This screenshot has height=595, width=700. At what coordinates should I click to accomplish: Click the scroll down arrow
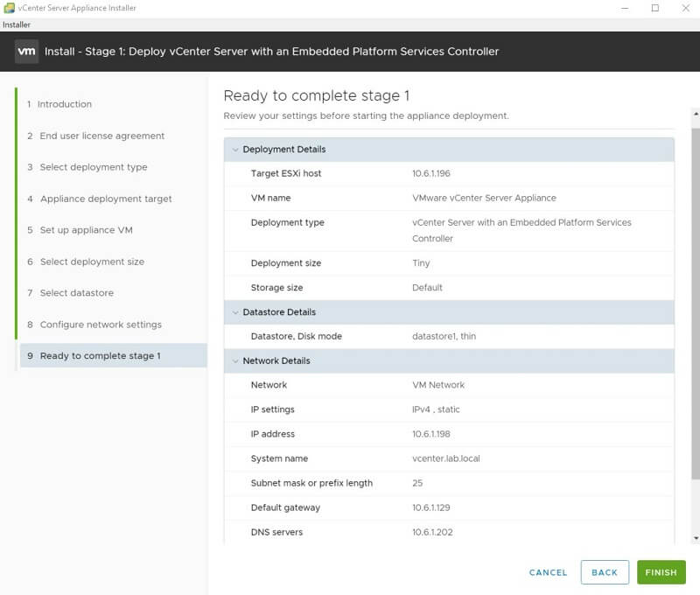pos(696,538)
